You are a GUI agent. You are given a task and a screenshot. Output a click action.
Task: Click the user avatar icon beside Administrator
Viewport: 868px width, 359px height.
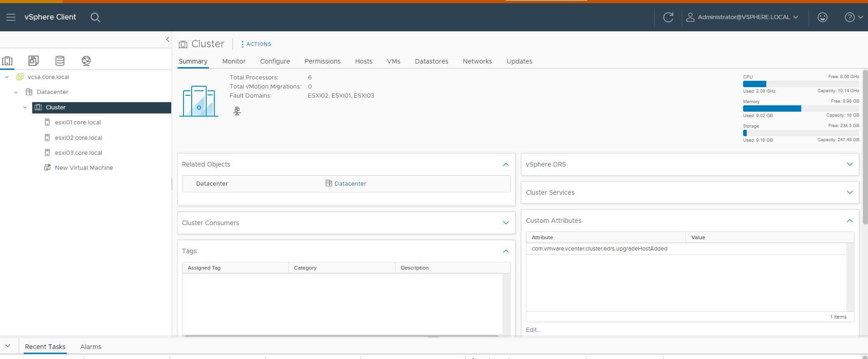coord(690,17)
